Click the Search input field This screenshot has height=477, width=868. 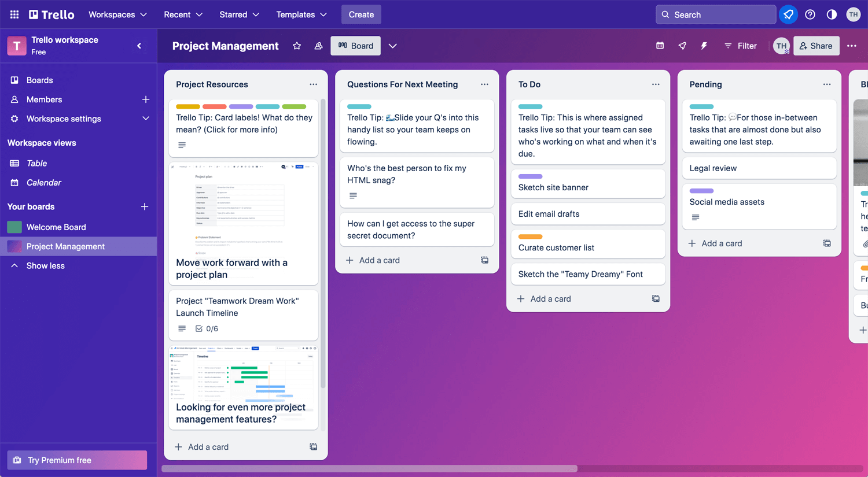(x=716, y=14)
